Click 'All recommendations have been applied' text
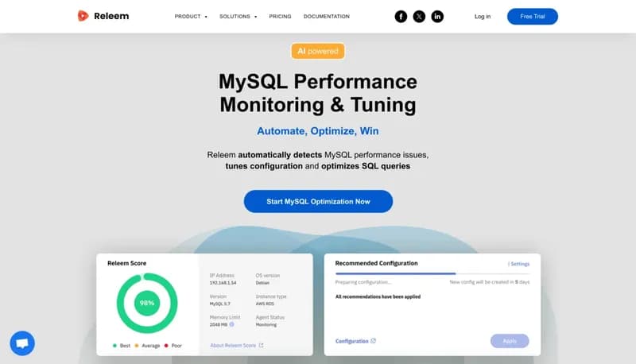636x364 pixels. click(378, 296)
